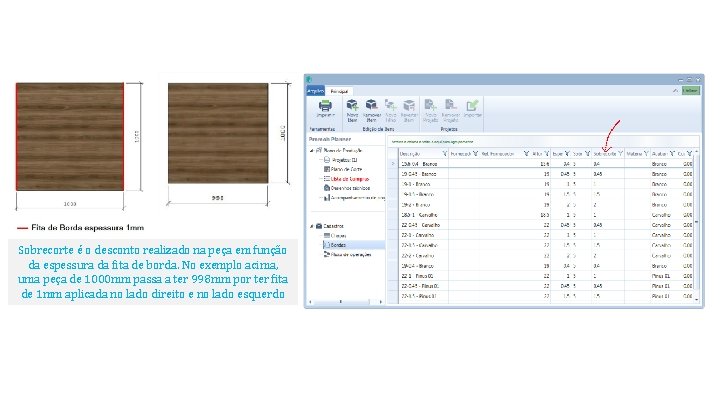Open Projetos in the navigation tree

tap(344, 160)
